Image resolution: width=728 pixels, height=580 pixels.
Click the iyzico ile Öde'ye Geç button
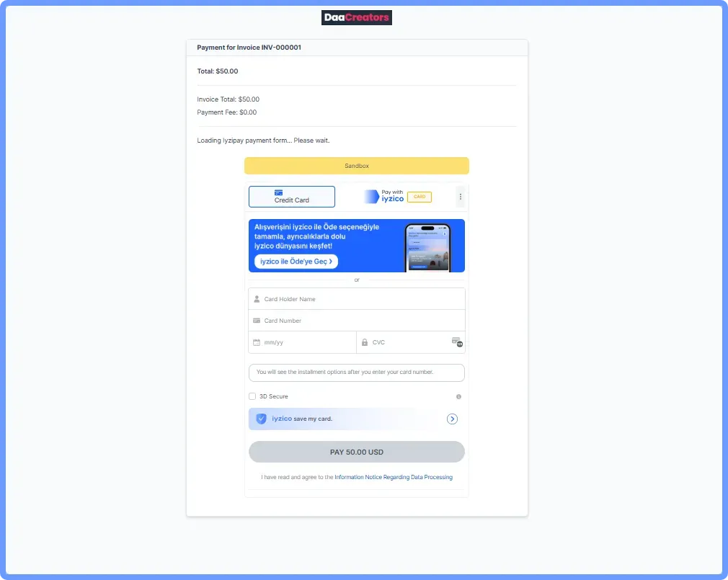pyautogui.click(x=296, y=262)
